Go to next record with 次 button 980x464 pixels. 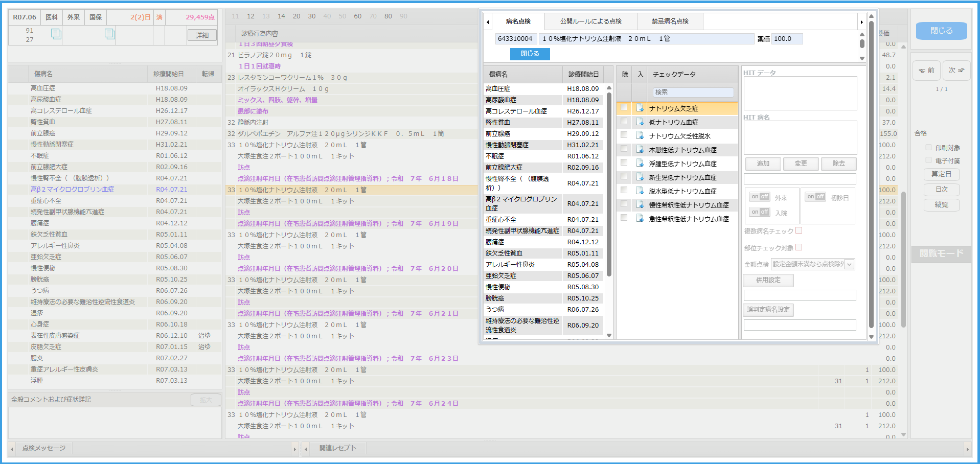[956, 71]
